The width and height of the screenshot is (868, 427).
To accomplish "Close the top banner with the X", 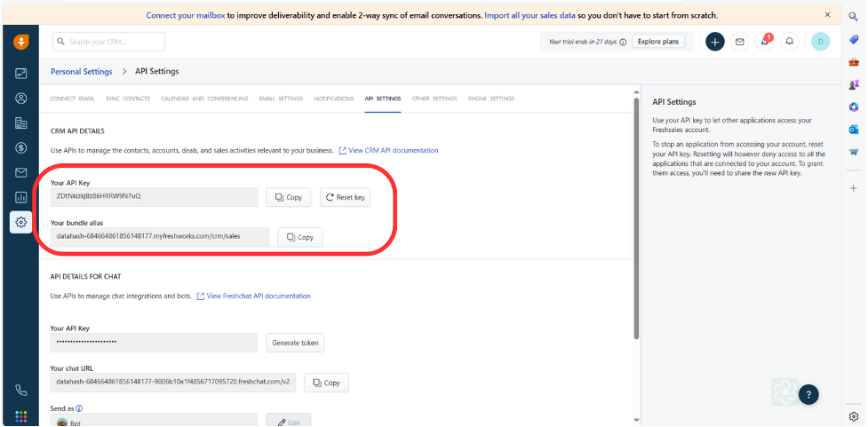I will coord(828,15).
